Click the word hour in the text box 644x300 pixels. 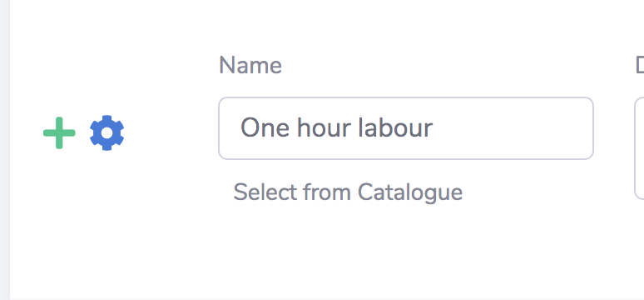click(x=324, y=128)
